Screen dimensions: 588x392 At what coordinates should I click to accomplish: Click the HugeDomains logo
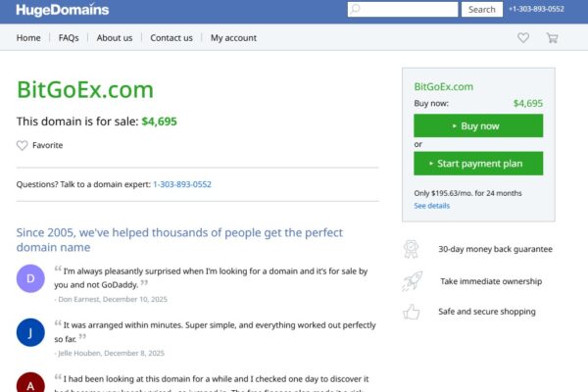[x=63, y=10]
